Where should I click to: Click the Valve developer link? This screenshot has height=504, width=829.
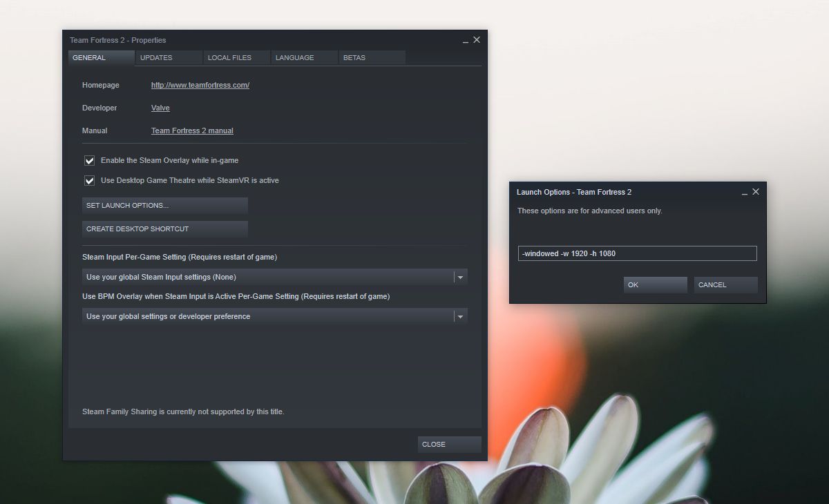[x=160, y=108]
